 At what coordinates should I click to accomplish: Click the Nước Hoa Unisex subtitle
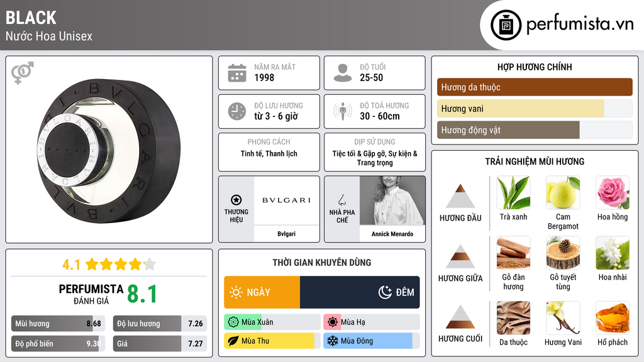click(x=49, y=36)
